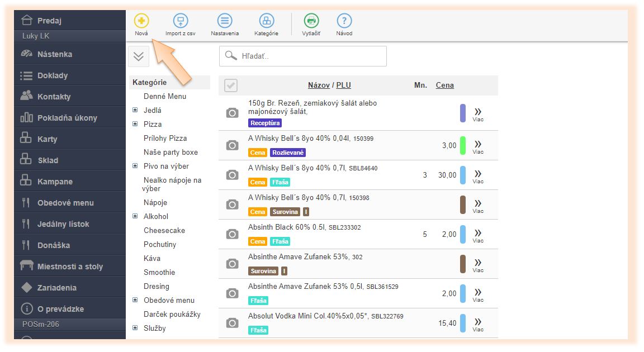Click the Nová add new item icon
644x352 pixels.
[x=141, y=21]
